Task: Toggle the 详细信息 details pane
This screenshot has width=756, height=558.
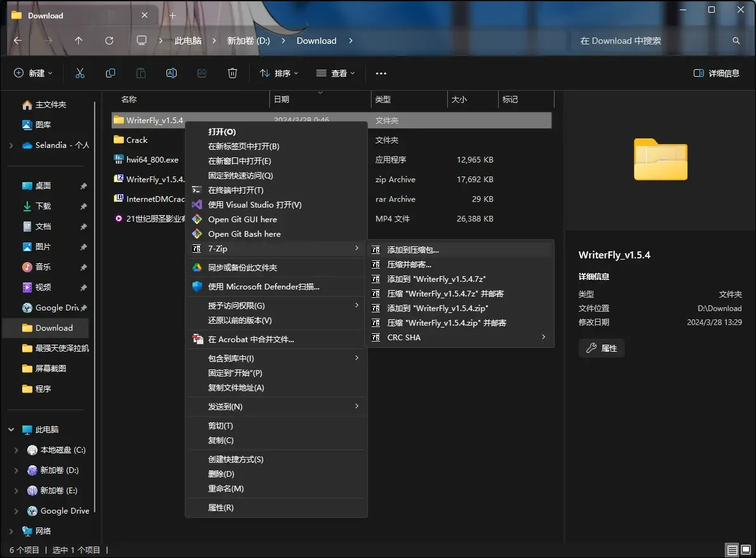Action: coord(717,73)
